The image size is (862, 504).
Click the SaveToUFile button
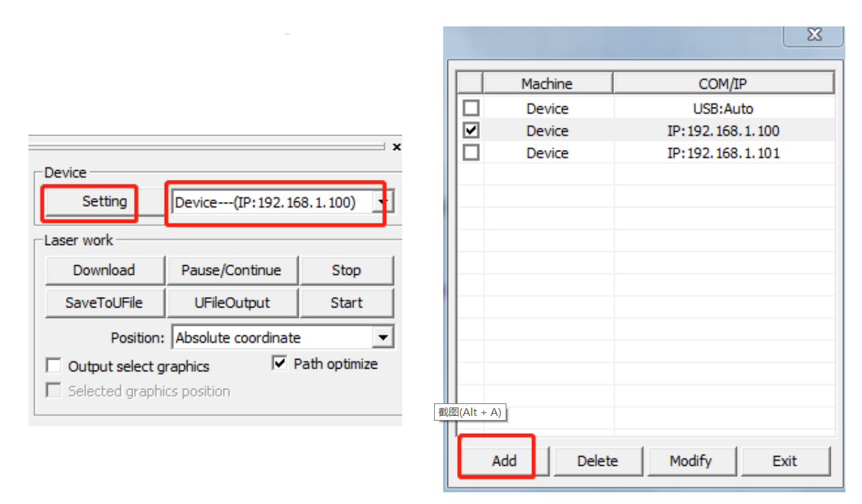104,303
